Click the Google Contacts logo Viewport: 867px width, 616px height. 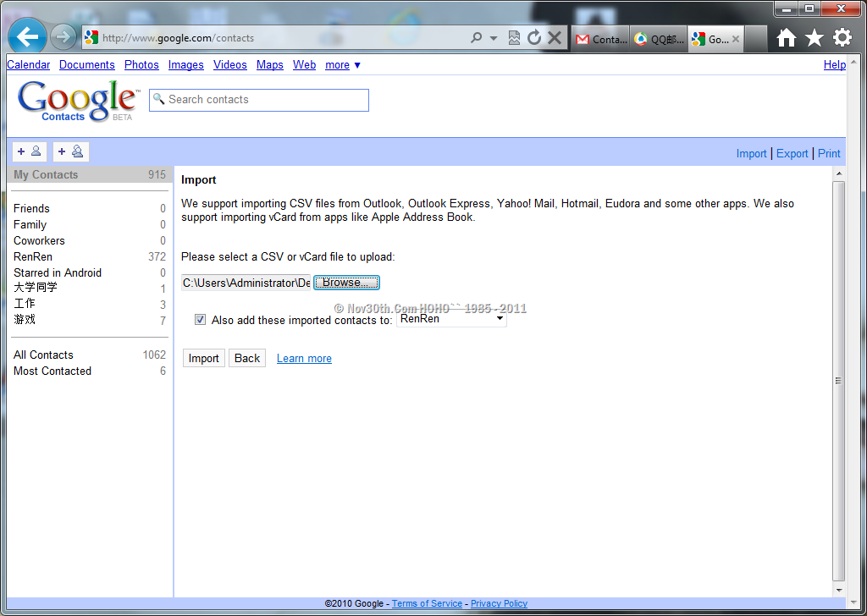pos(78,101)
